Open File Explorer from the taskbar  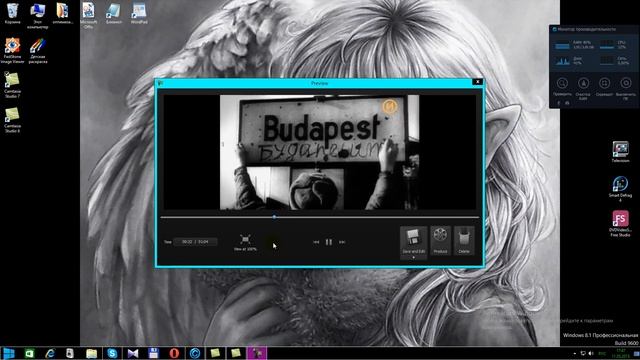pos(91,353)
